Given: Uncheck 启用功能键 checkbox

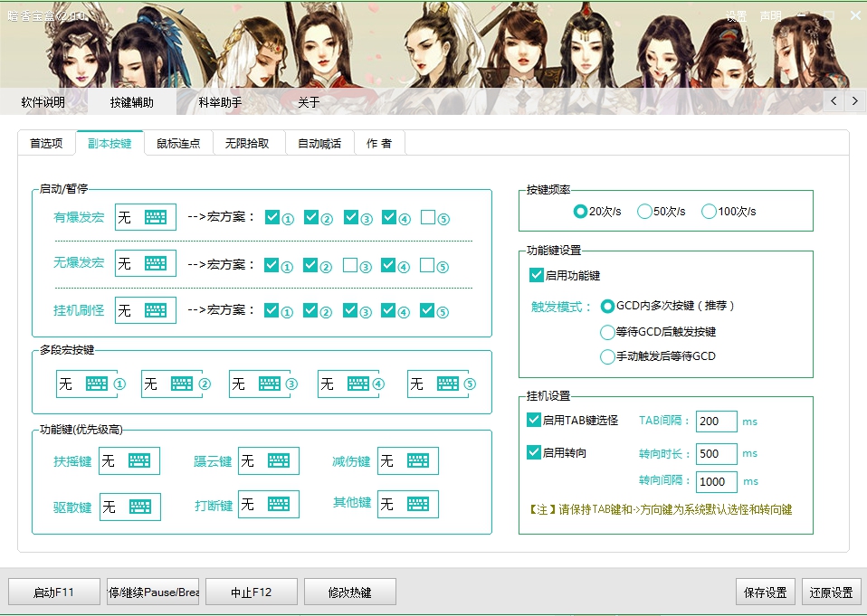Looking at the screenshot, I should tap(537, 275).
